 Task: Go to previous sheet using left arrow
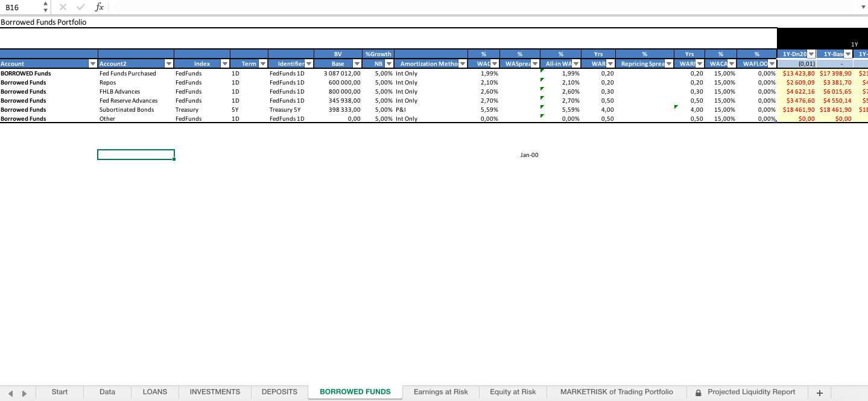pos(10,393)
